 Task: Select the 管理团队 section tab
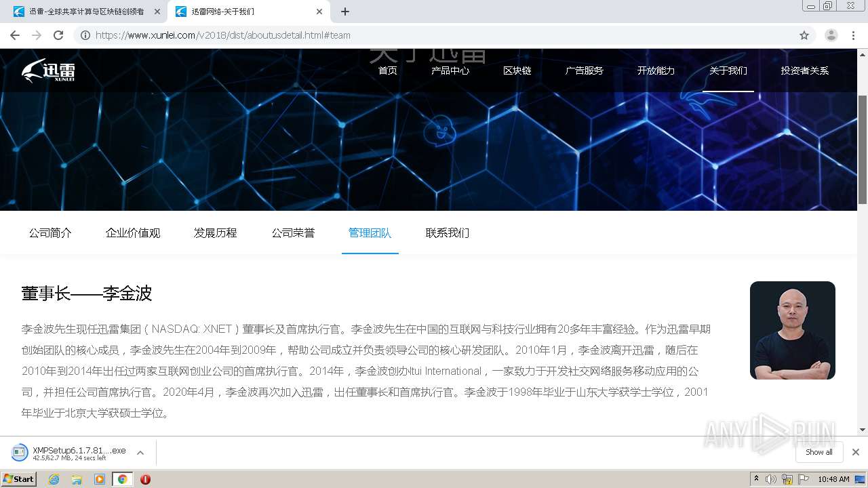pos(370,233)
